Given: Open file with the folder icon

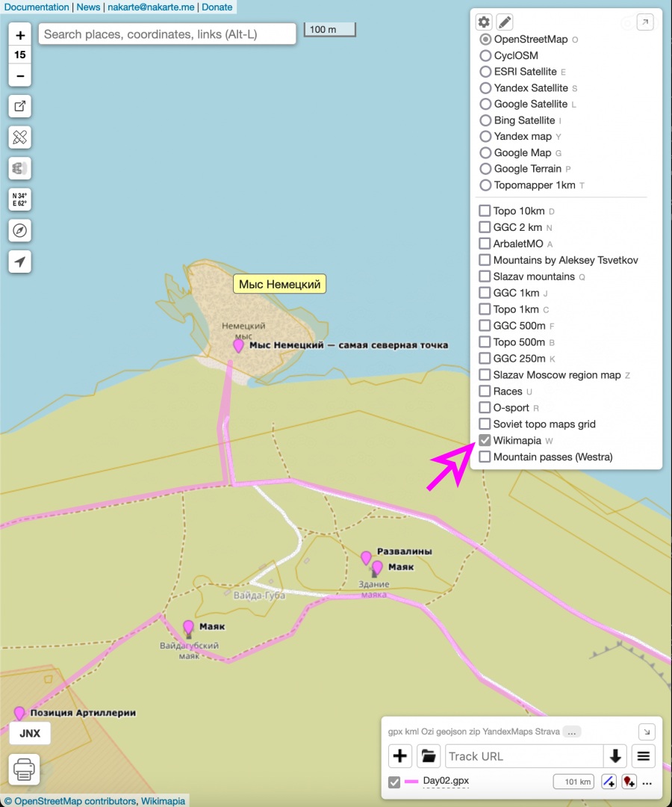Looking at the screenshot, I should [428, 756].
